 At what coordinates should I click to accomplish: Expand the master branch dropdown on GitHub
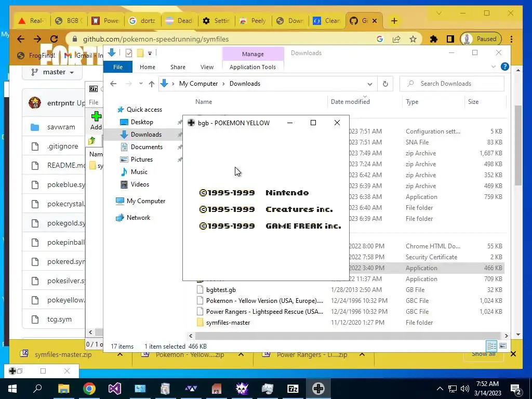(x=52, y=72)
